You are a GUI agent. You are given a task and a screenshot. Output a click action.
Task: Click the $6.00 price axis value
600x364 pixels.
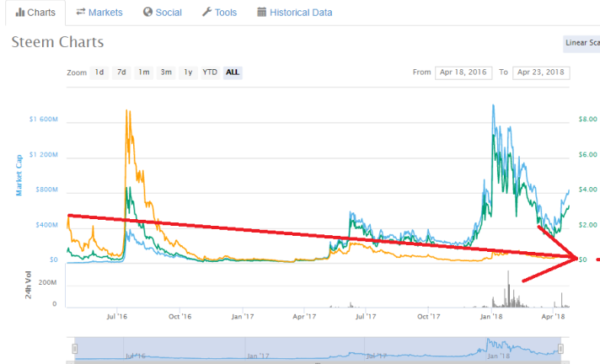pyautogui.click(x=587, y=155)
